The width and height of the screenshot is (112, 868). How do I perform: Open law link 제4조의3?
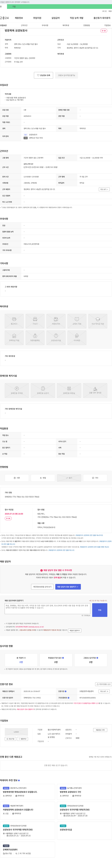[89, 535]
